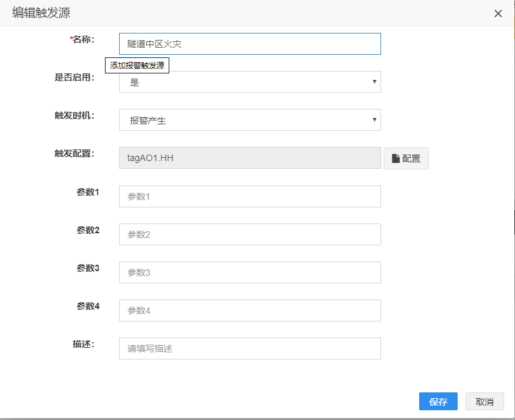
Task: Click the 名称 field label
Action: [x=82, y=39]
